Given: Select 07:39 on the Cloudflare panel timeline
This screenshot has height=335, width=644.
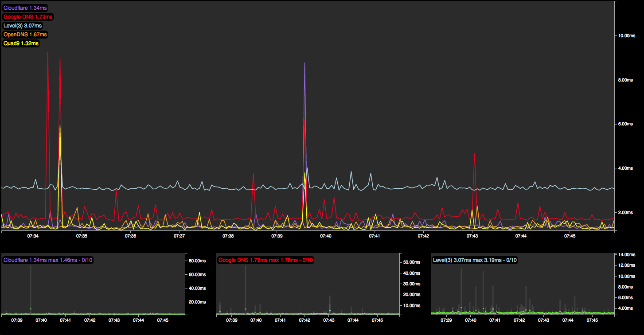Looking at the screenshot, I should pos(17,320).
